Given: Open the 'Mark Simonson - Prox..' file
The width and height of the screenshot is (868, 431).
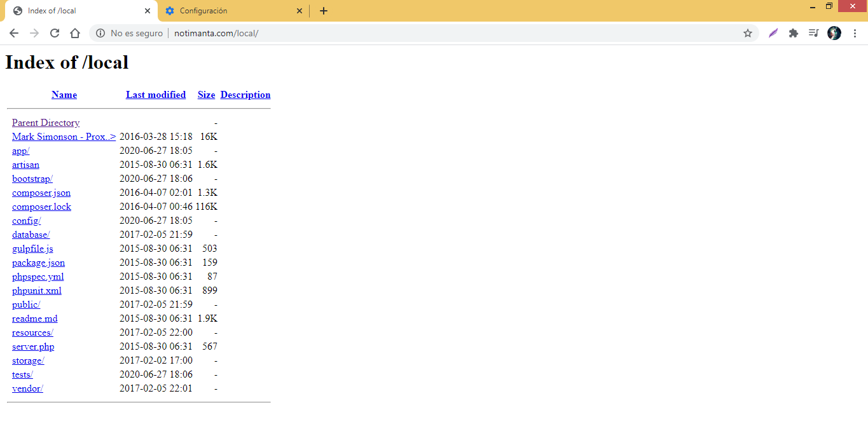Looking at the screenshot, I should tap(64, 137).
